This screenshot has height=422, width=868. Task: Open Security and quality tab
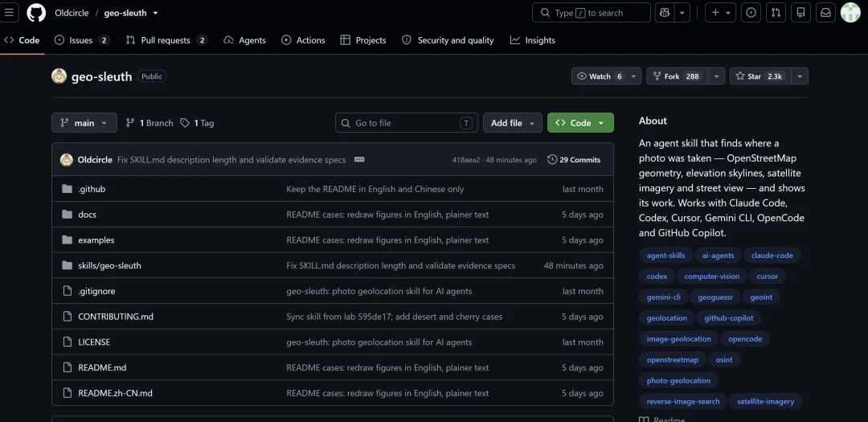click(448, 40)
